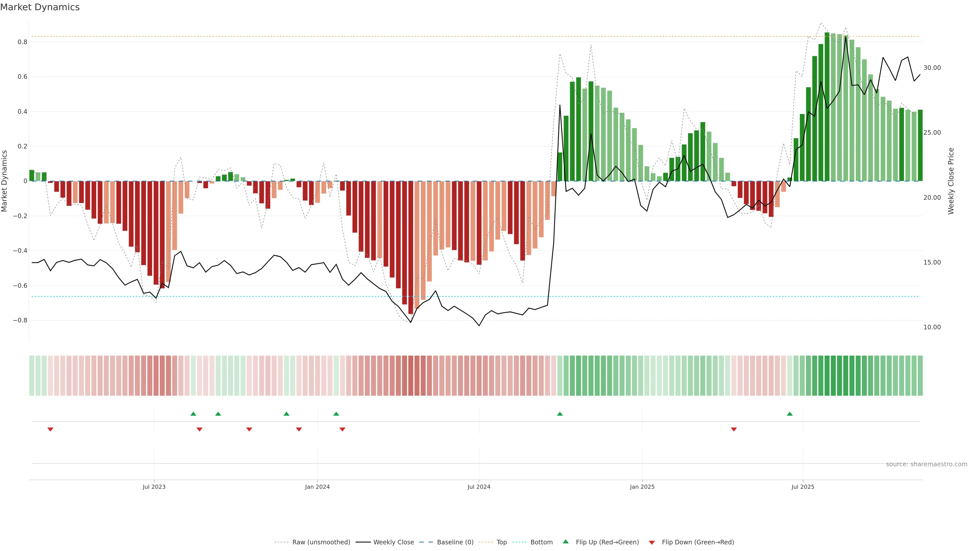Click the rightmost green flip-up marker
The width and height of the screenshot is (980, 551).
click(x=790, y=414)
